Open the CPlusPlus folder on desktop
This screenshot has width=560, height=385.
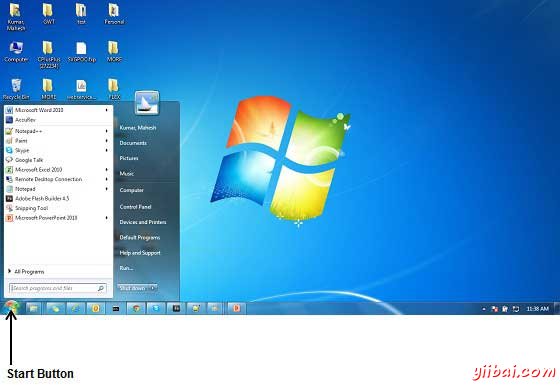[x=49, y=55]
